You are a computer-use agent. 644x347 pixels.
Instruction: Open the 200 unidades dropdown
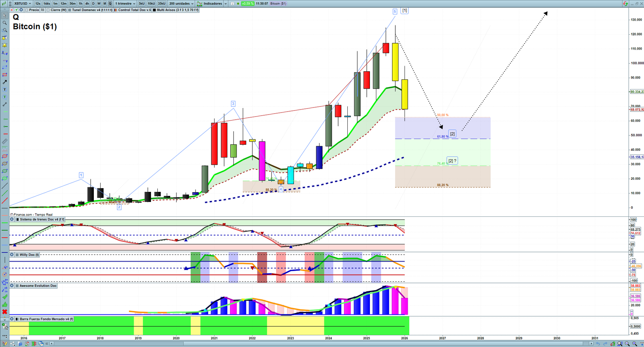click(x=181, y=4)
